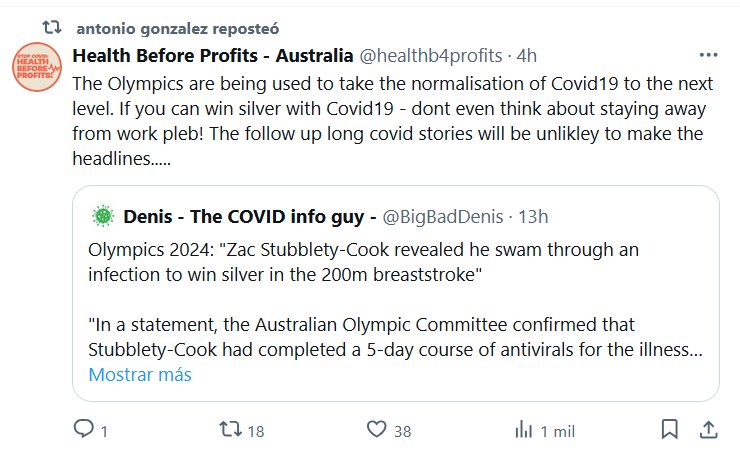Open the 4h timestamp link
740x454 pixels.
pos(527,54)
